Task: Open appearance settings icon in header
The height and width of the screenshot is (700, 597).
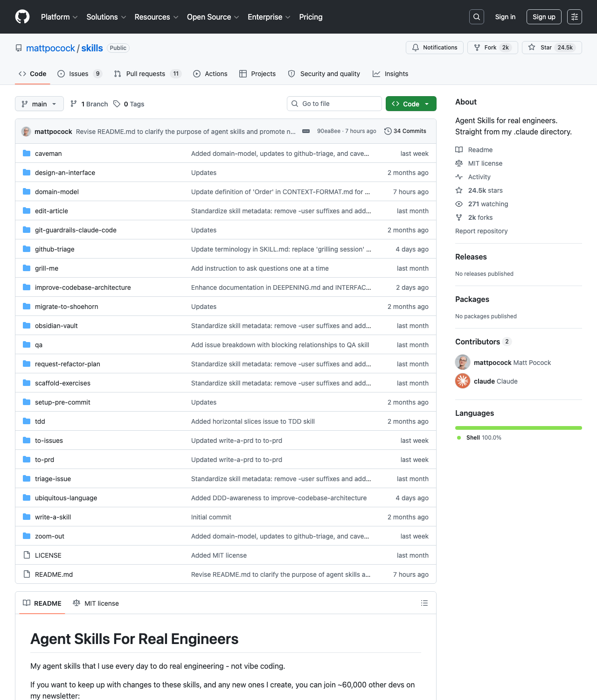Action: coord(575,17)
